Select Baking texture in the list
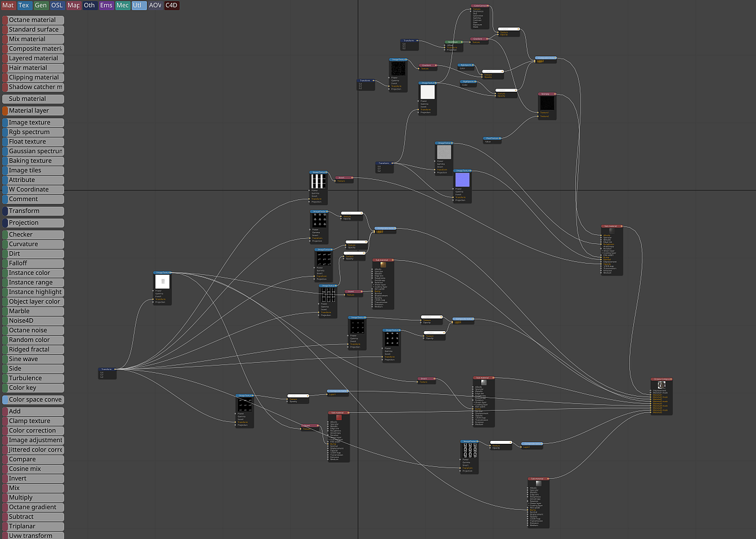This screenshot has width=756, height=539. [x=33, y=161]
